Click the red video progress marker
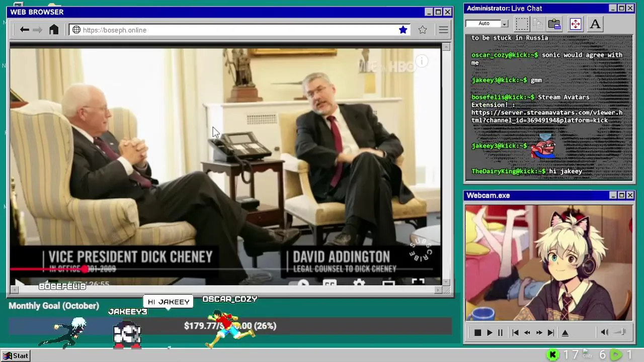Screen dimensions: 644x362 85,269
